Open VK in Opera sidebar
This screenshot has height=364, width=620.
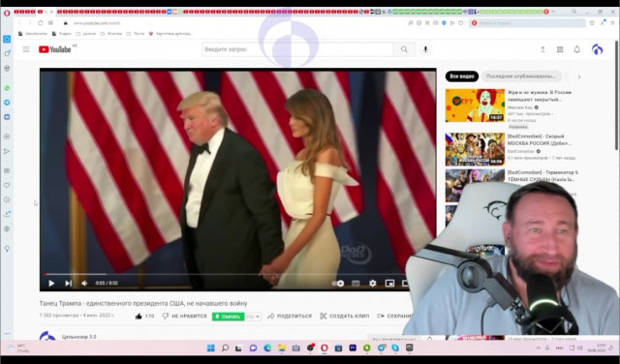coord(7,117)
